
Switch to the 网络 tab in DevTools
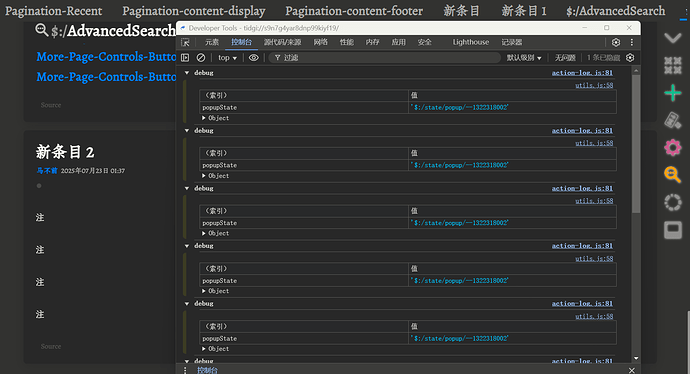pyautogui.click(x=320, y=42)
